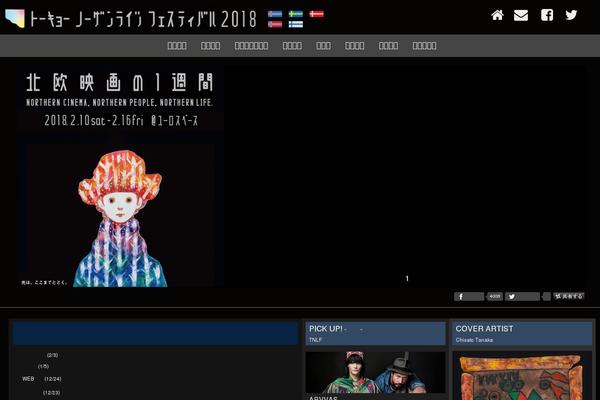Screen dimensions: 600x400
Task: Click the COVER ARTIST section header
Action: 522,333
